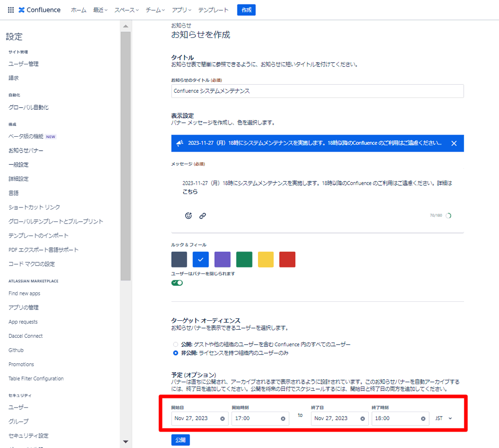
Task: Open Daccel Connect in sidebar
Action: point(25,336)
